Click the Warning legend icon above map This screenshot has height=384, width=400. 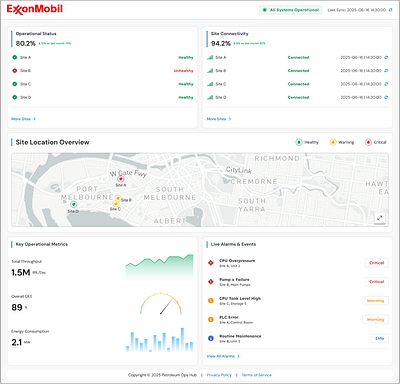333,142
